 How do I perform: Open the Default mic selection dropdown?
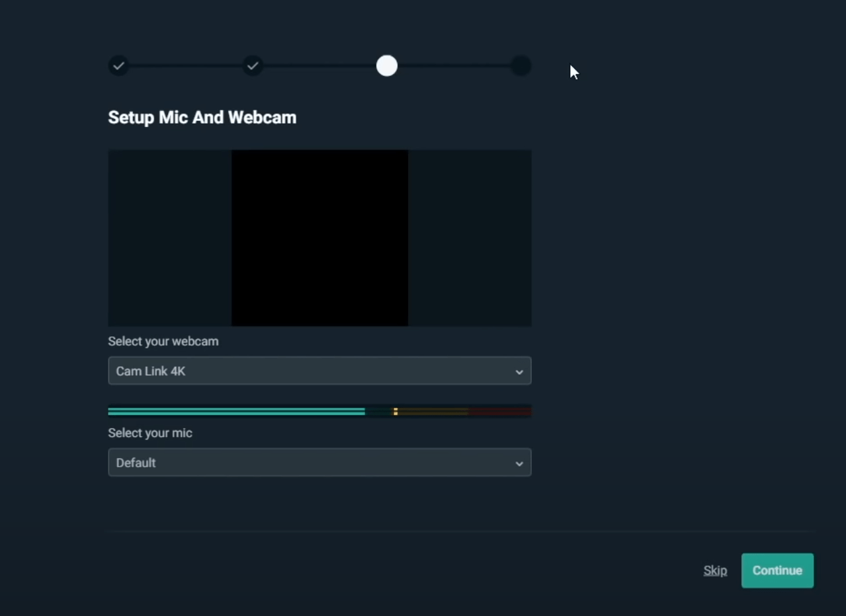319,463
